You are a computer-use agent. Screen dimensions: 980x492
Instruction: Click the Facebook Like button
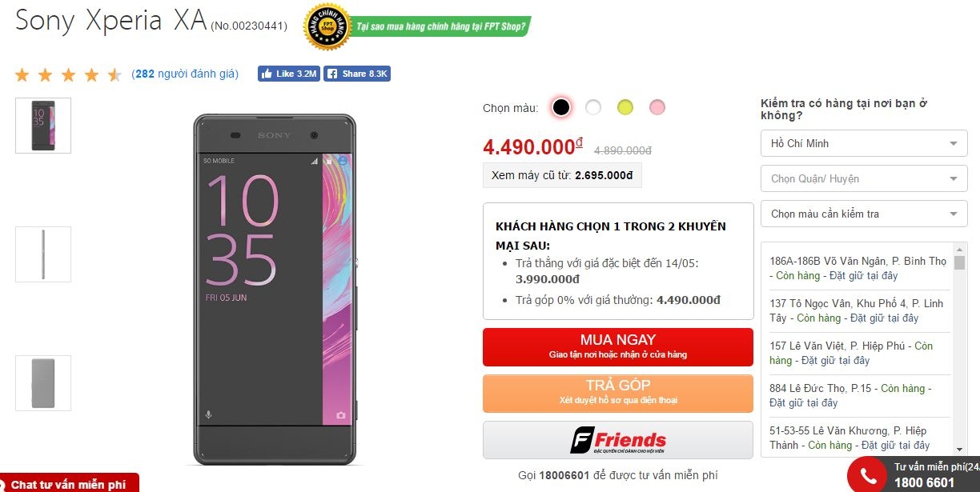click(x=288, y=74)
